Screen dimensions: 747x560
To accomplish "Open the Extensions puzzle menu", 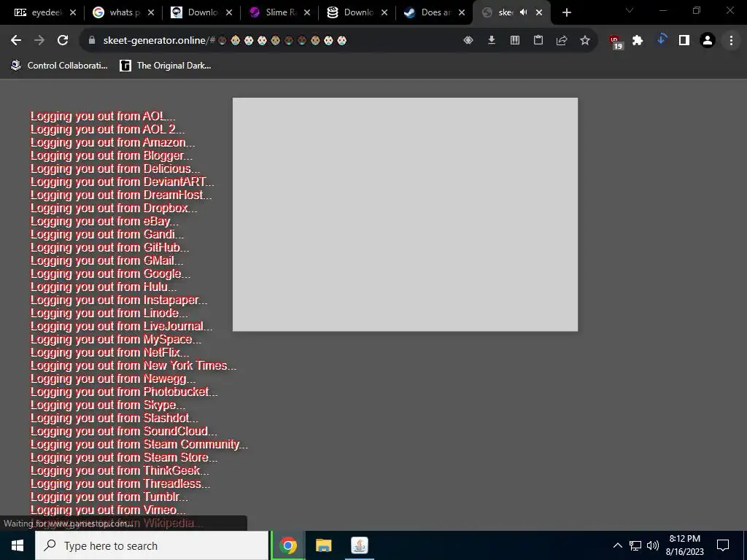I will pos(638,41).
